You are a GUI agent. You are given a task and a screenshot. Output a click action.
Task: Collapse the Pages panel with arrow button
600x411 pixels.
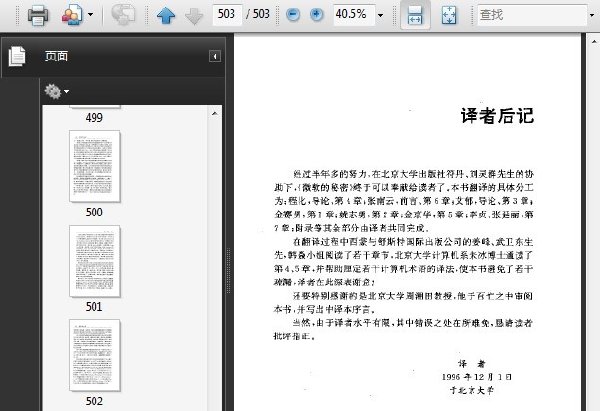(215, 57)
